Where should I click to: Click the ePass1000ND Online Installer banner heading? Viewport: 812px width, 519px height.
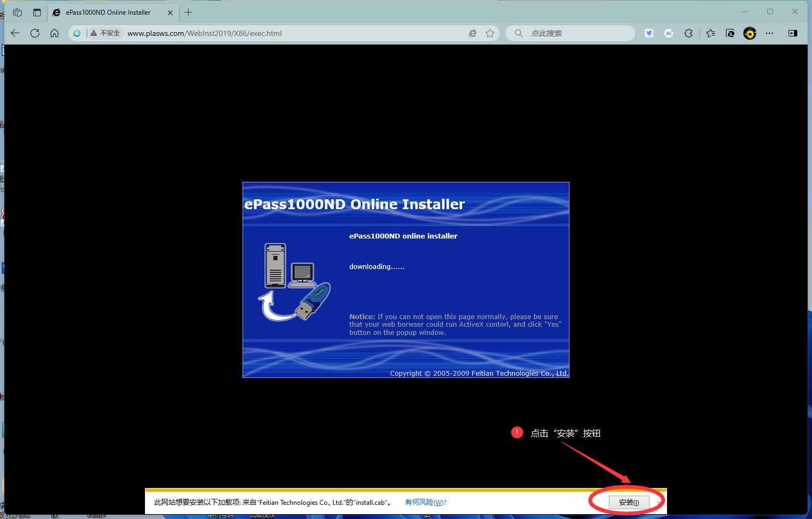pyautogui.click(x=354, y=204)
